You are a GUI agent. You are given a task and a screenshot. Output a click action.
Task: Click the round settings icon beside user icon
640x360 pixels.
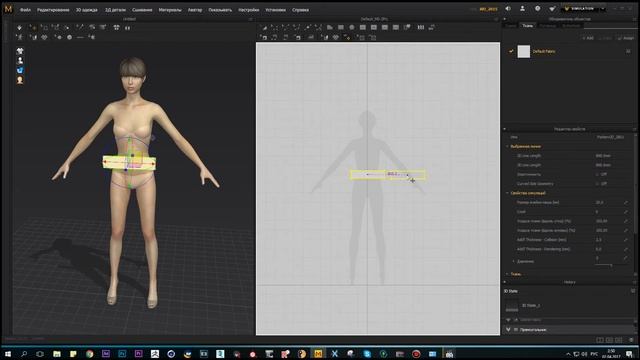point(538,9)
